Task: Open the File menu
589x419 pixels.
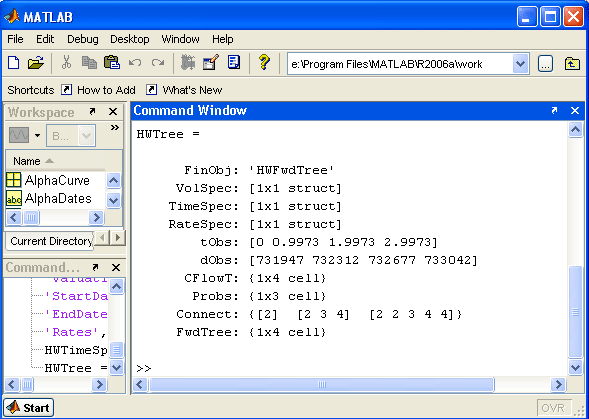Action: 15,39
